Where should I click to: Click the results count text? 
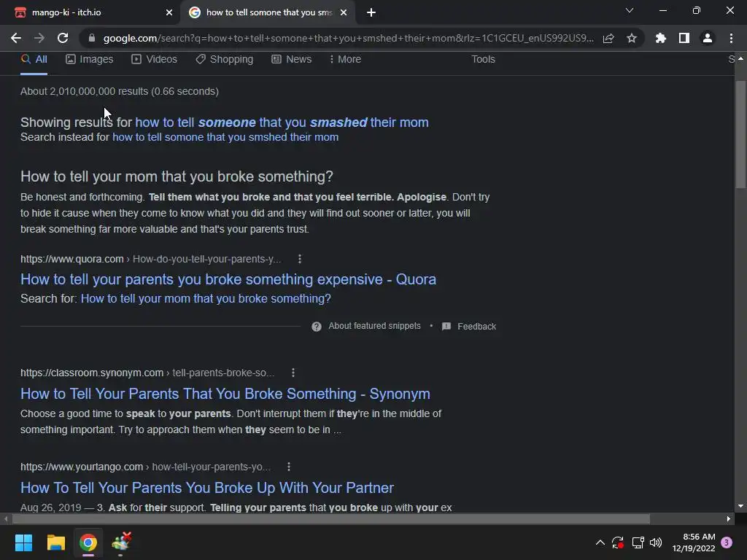click(120, 91)
